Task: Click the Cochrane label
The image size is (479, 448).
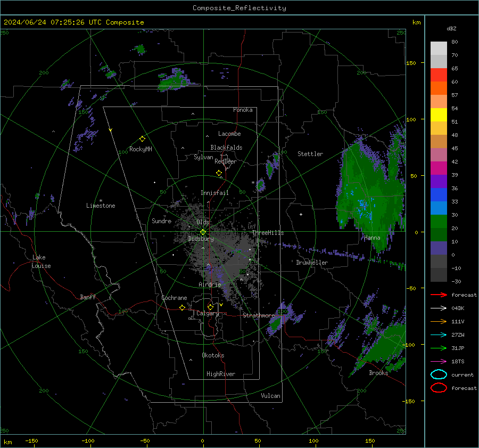Action: (x=174, y=298)
